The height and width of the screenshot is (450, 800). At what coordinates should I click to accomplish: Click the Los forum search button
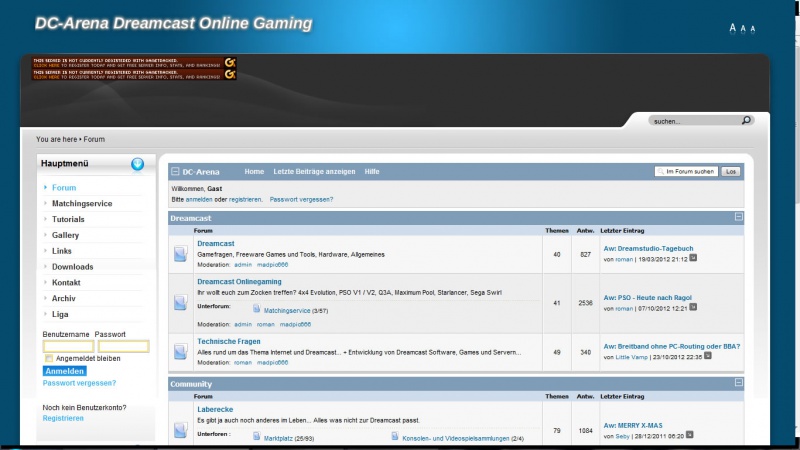[x=730, y=172]
